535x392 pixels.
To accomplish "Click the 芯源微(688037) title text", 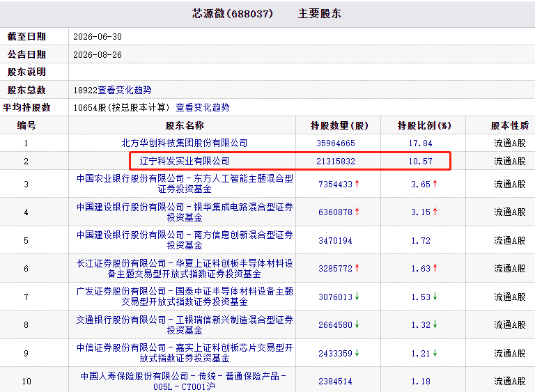I will [233, 14].
